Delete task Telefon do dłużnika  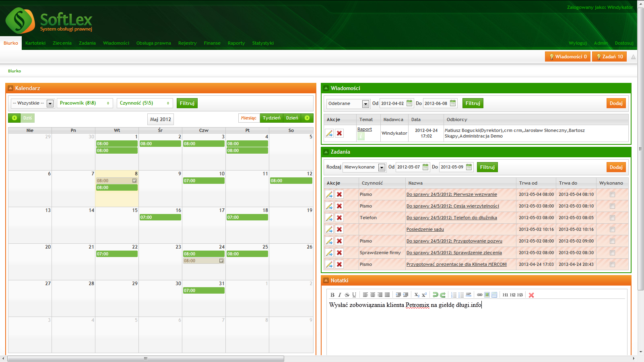click(339, 218)
